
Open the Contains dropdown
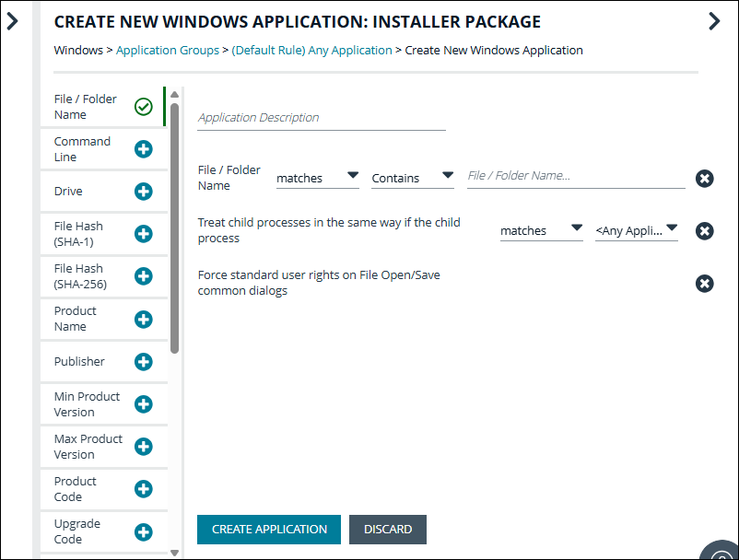pyautogui.click(x=412, y=177)
